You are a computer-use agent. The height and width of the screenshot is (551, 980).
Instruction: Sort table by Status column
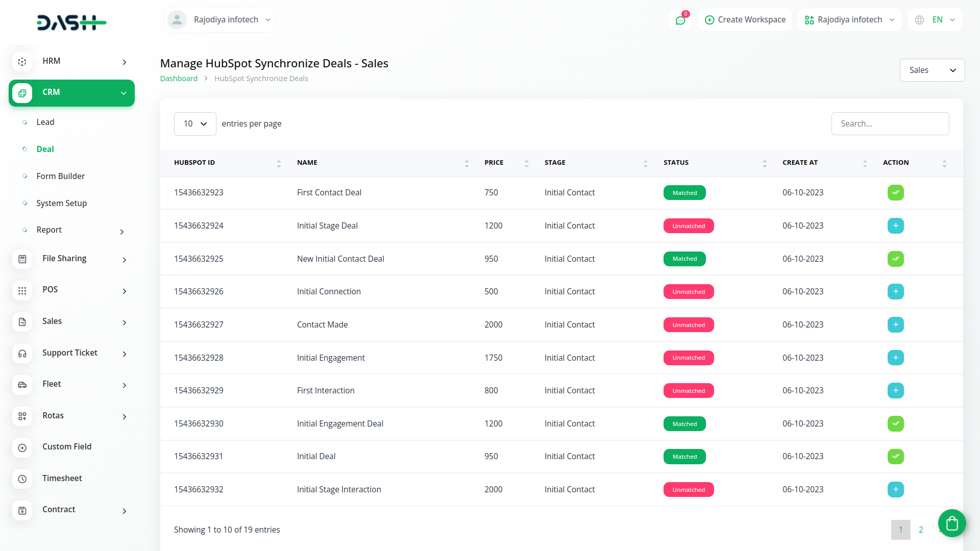coord(764,163)
